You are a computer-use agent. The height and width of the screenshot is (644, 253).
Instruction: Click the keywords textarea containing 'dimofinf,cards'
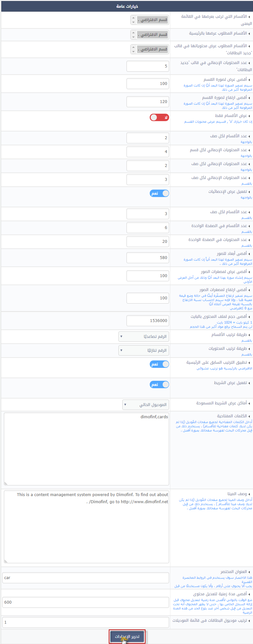point(86,449)
